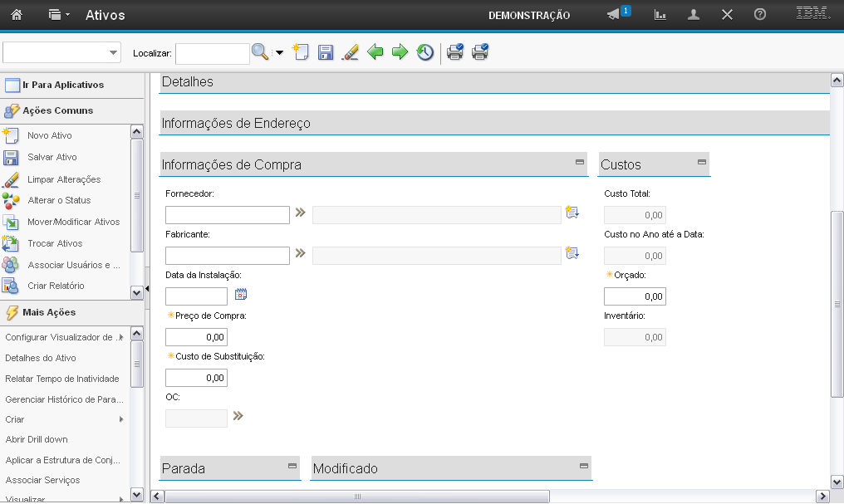The image size is (844, 504).
Task: Open calendar for Data da Instalação
Action: (x=241, y=294)
